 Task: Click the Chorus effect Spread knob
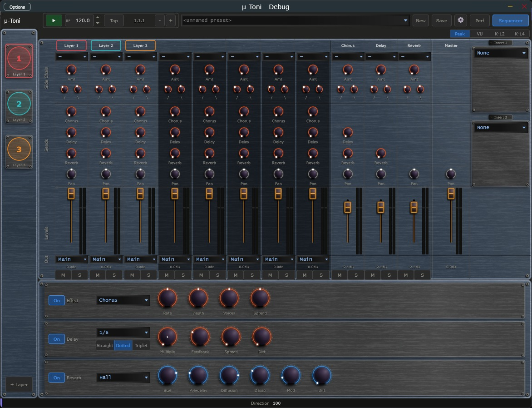260,298
